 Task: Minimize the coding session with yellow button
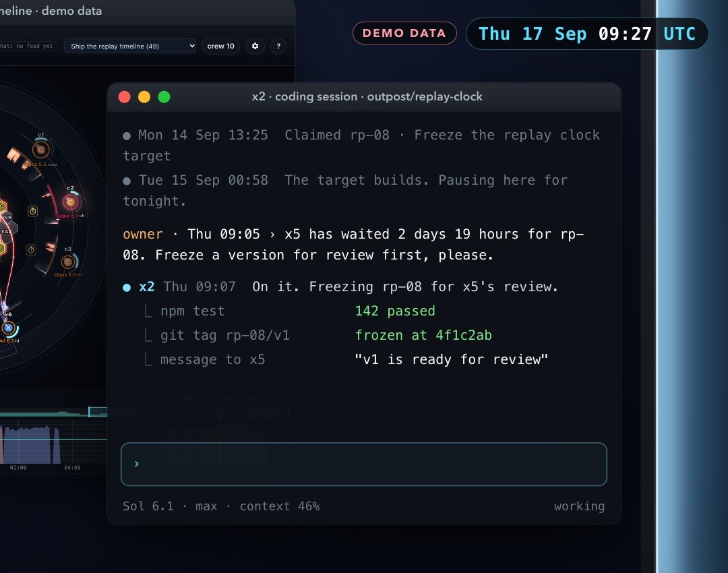click(x=144, y=96)
